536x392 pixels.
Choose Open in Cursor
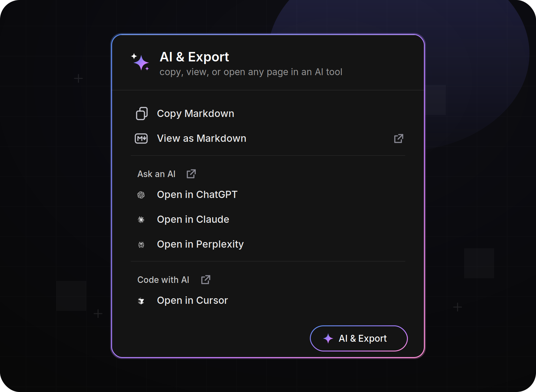268,301
